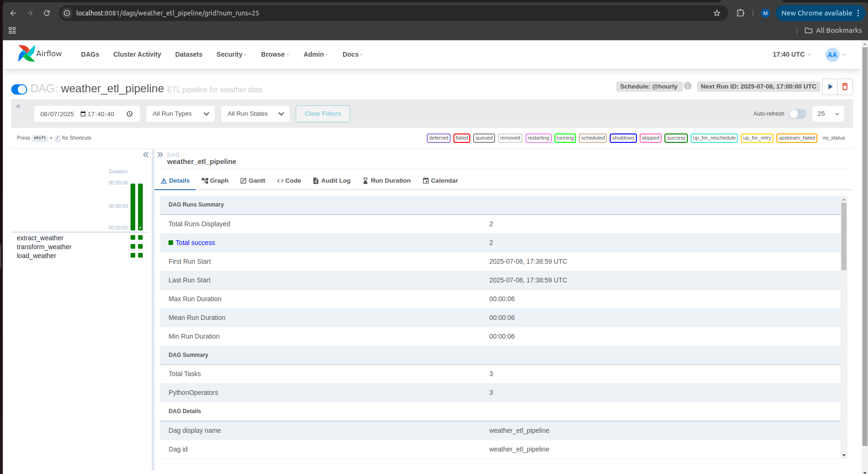The width and height of the screenshot is (868, 474).
Task: Switch to the Code tab
Action: [289, 181]
